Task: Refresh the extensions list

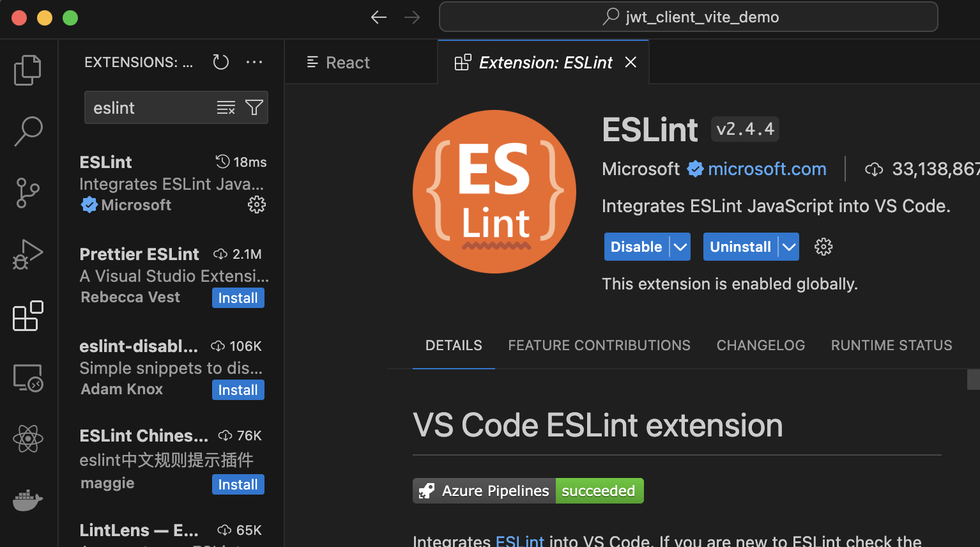Action: 221,62
